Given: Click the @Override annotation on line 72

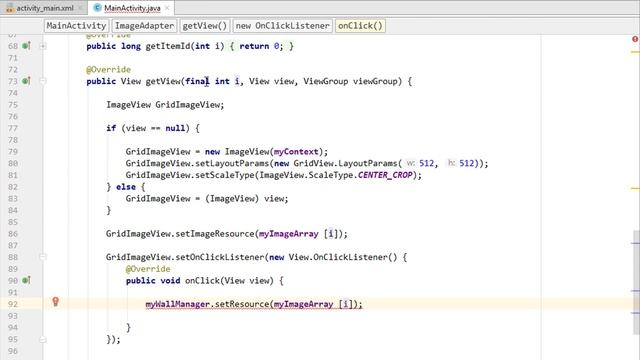Looking at the screenshot, I should 109,69.
